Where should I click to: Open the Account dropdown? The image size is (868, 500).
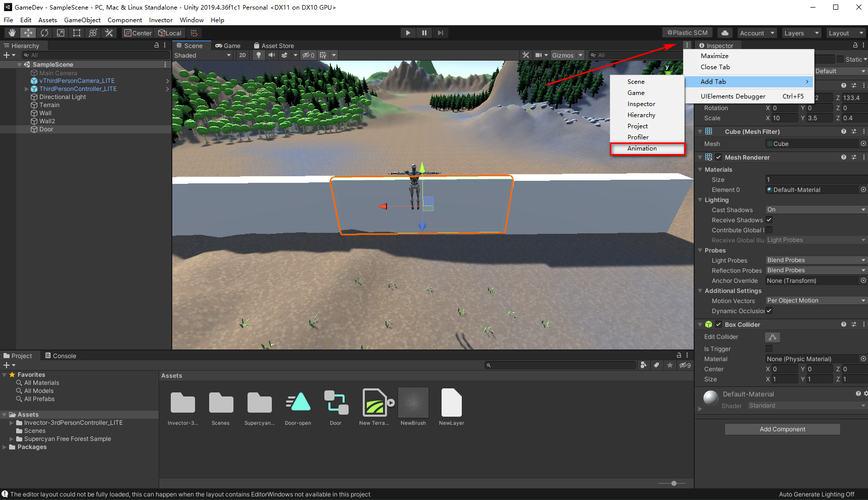click(757, 33)
